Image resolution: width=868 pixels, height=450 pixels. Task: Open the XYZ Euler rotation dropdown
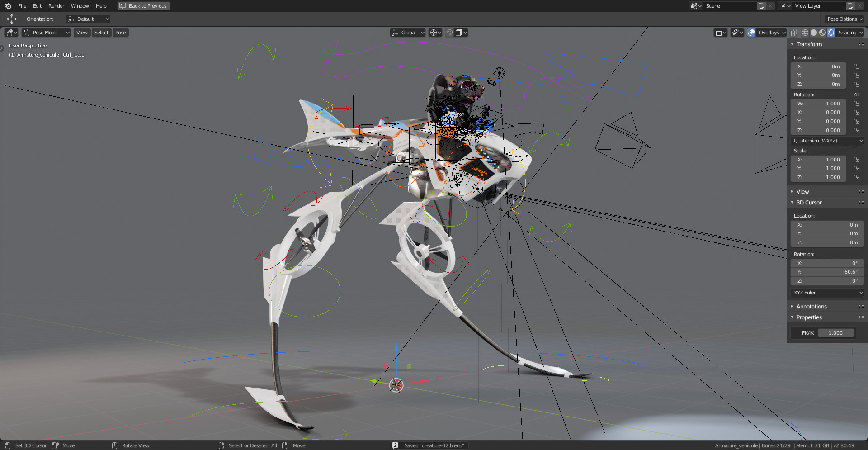828,293
